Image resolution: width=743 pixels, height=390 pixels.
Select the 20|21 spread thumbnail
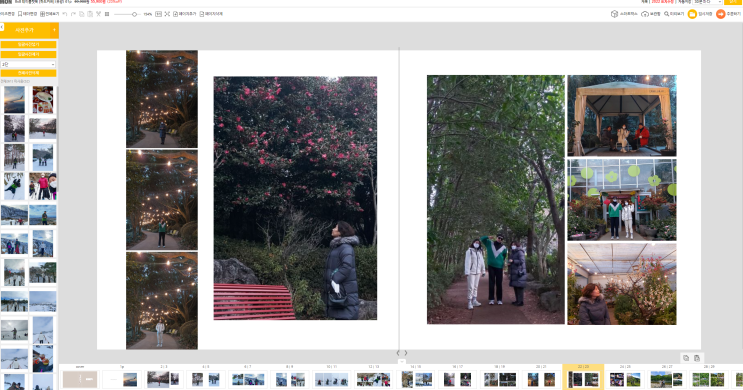541,379
